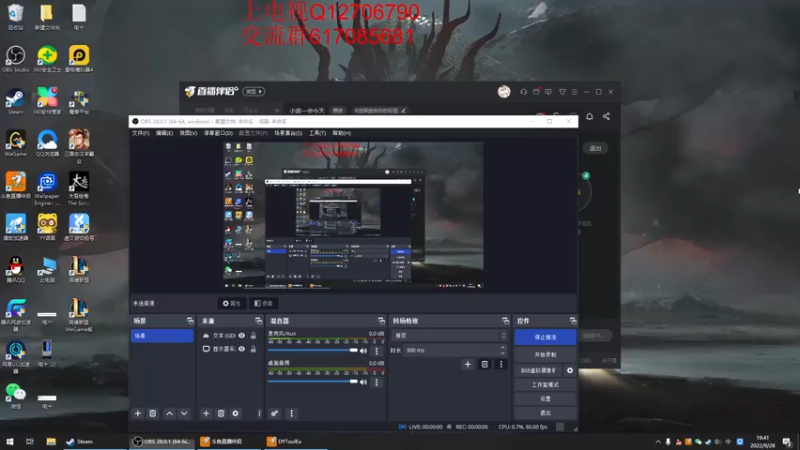Adjust the Mic/Aux volume slider
This screenshot has width=800, height=450.
312,351
